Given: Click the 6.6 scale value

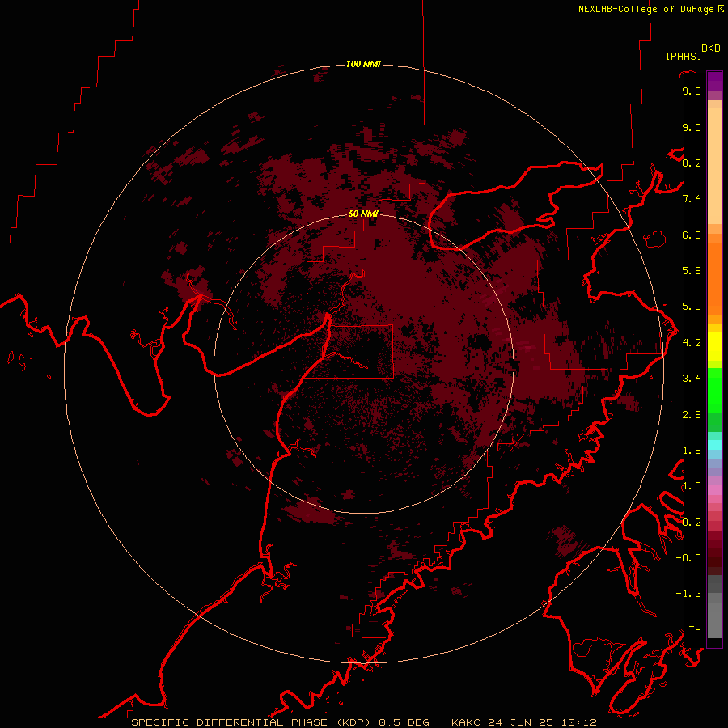Looking at the screenshot, I should (692, 235).
